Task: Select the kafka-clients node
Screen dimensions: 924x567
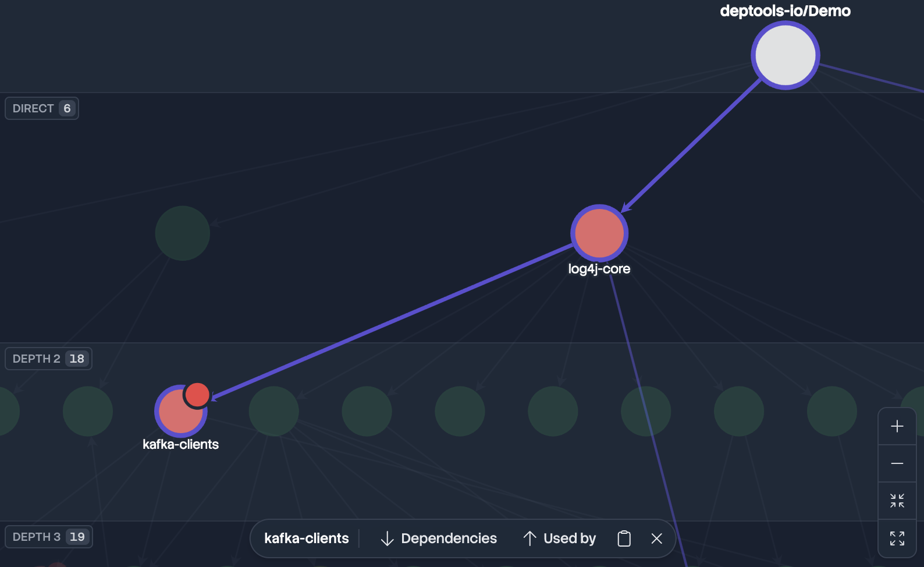Action: tap(180, 411)
